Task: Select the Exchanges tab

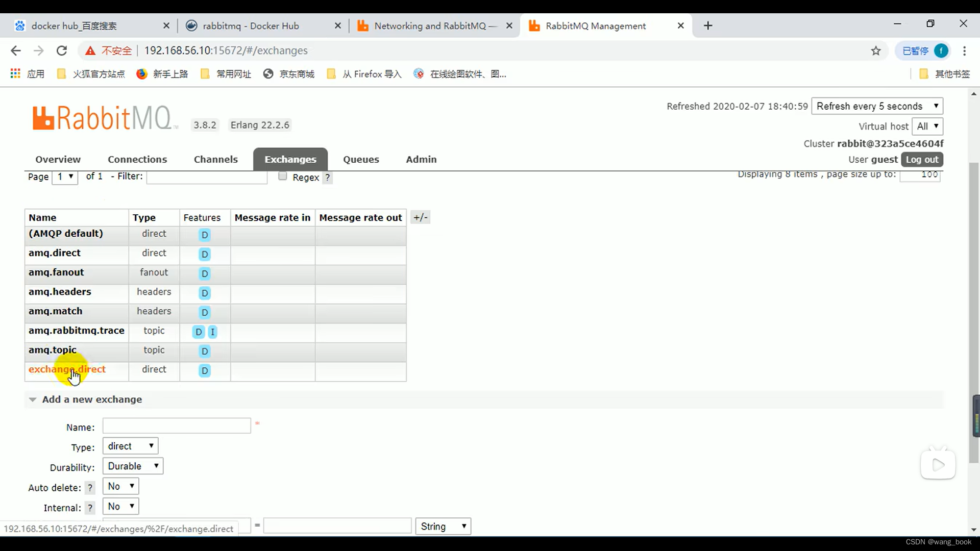Action: point(290,159)
